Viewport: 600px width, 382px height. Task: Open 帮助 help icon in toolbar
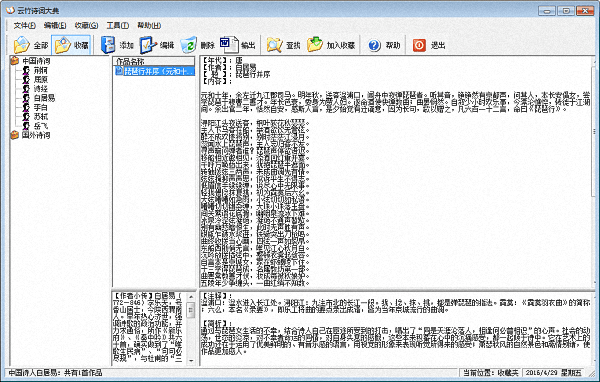[384, 45]
